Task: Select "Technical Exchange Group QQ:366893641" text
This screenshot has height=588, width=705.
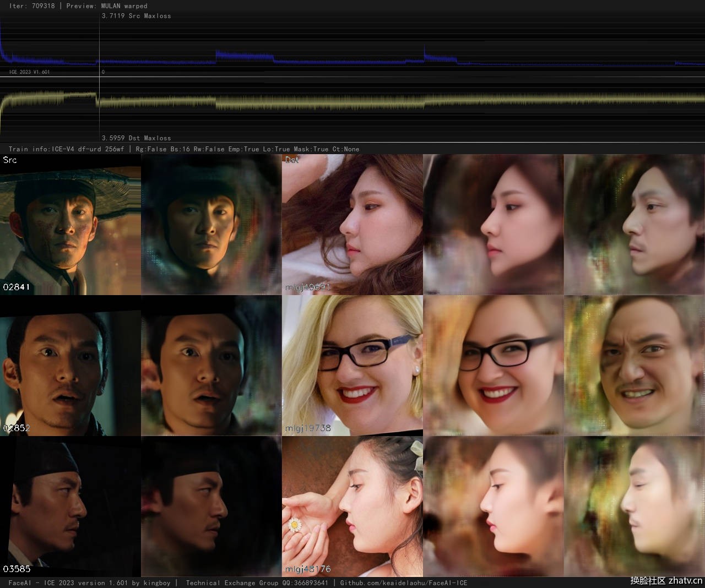Action: click(x=257, y=583)
